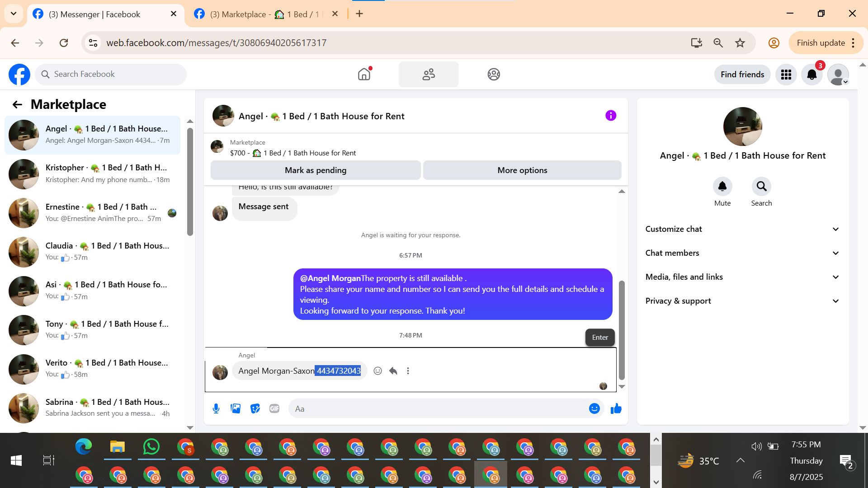868x488 pixels.
Task: Open Kristopher's 1 Bed conversation
Action: 92,174
